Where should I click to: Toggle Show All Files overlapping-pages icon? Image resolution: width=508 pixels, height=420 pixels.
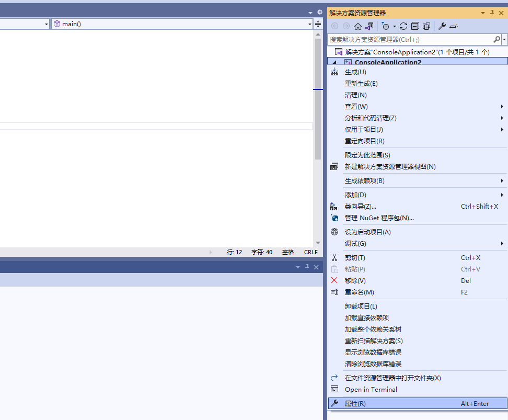[x=426, y=26]
